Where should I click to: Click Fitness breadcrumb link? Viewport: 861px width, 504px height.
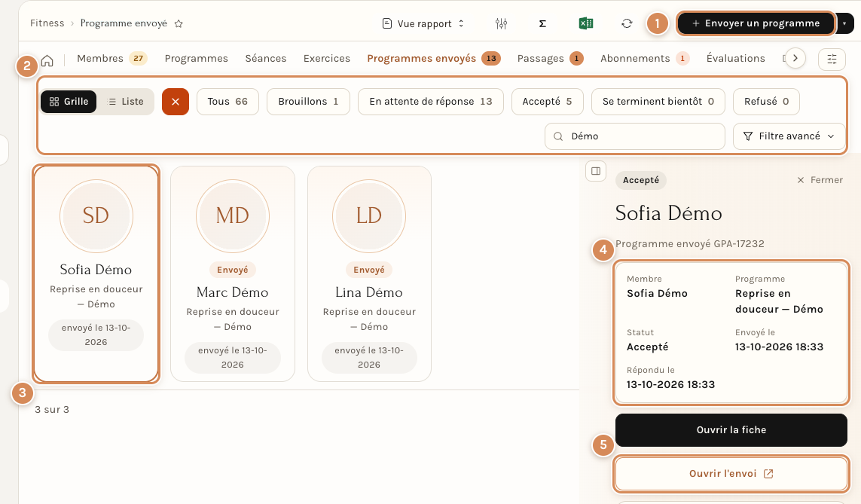tap(47, 23)
